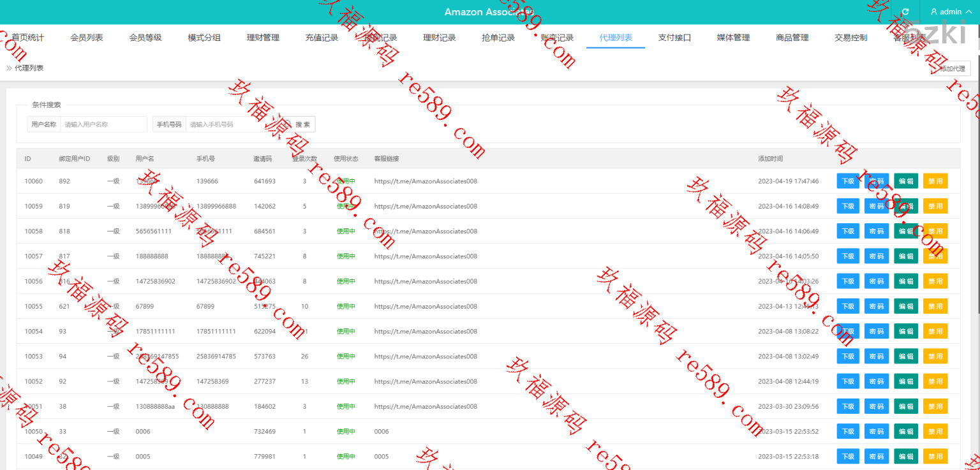Switch to the 充值记录 tab
Screen dimensions: 980x470
click(x=322, y=38)
